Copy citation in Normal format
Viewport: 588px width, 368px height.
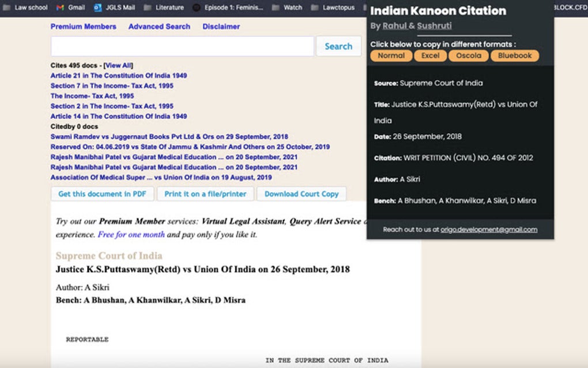[391, 56]
